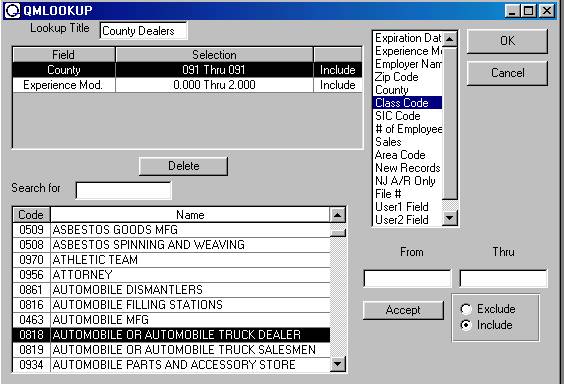Select AUTOMOBILE PARTS AND ACCESSORY STORE row
The image size is (564, 384).
click(x=171, y=365)
